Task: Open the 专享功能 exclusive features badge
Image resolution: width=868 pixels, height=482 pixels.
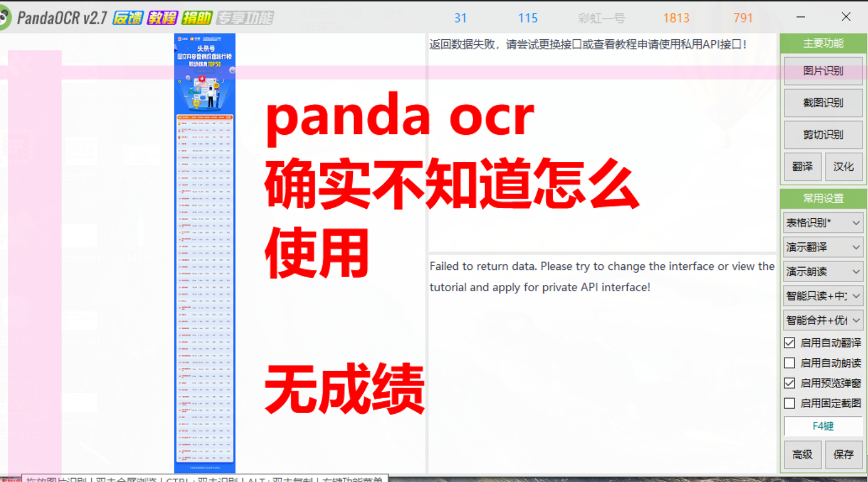Action: 245,18
